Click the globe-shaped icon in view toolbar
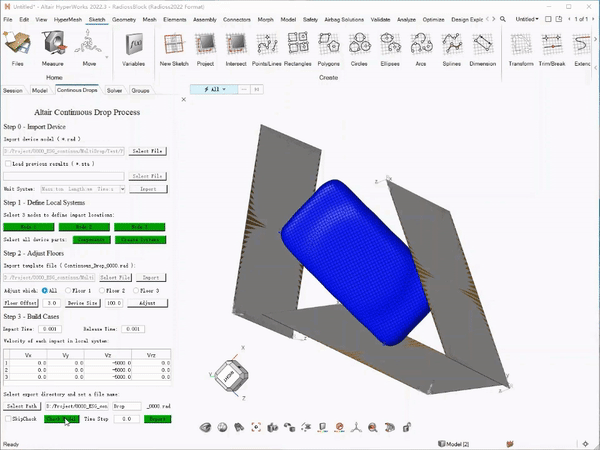The height and width of the screenshot is (450, 600). [222, 427]
